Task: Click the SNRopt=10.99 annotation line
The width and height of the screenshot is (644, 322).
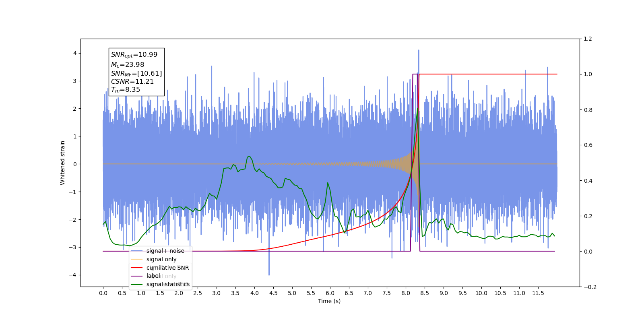Action: [x=134, y=55]
